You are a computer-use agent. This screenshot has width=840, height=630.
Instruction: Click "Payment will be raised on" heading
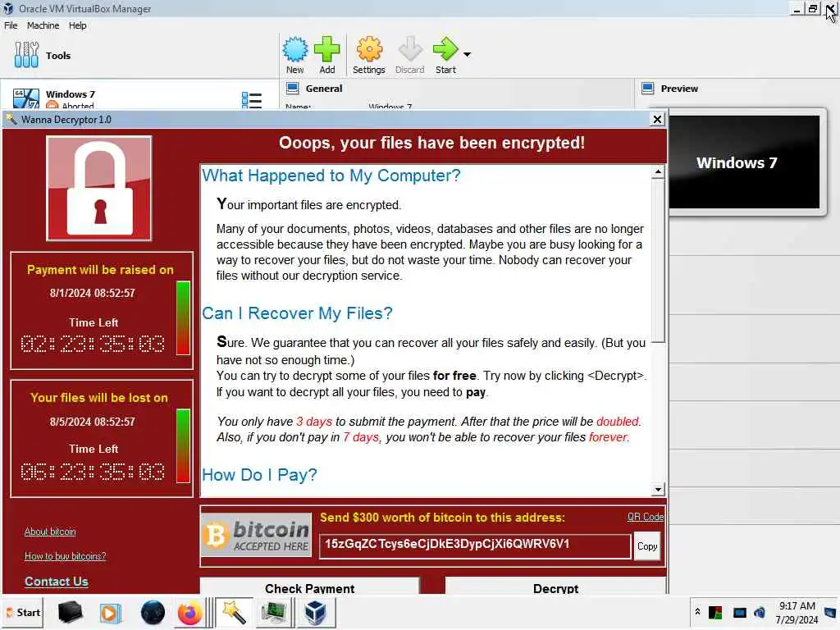(x=100, y=269)
